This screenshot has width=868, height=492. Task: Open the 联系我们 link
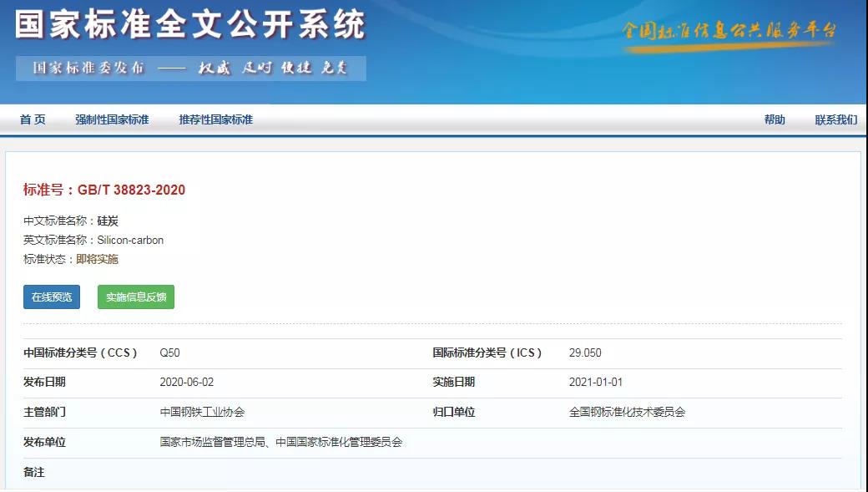(x=835, y=119)
